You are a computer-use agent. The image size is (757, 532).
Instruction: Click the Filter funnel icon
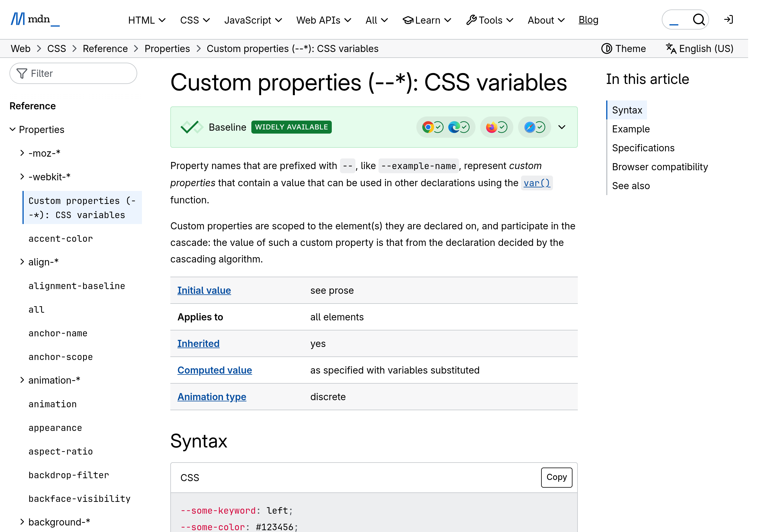coord(22,74)
